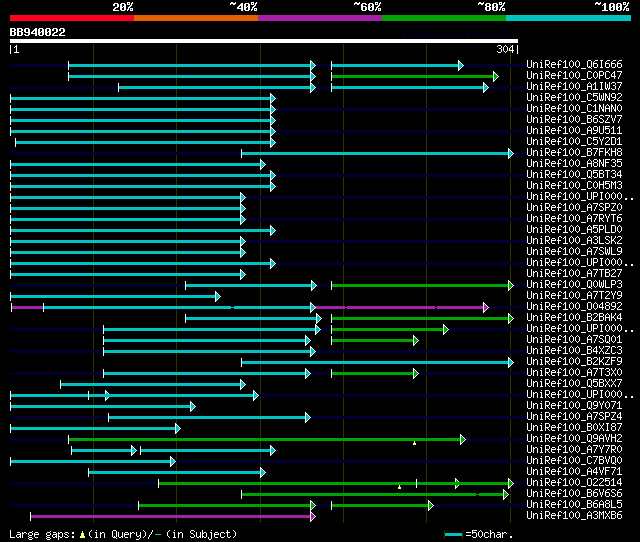
Task: Select the UniRef100_A7RYT6 label
Action: pos(574,219)
